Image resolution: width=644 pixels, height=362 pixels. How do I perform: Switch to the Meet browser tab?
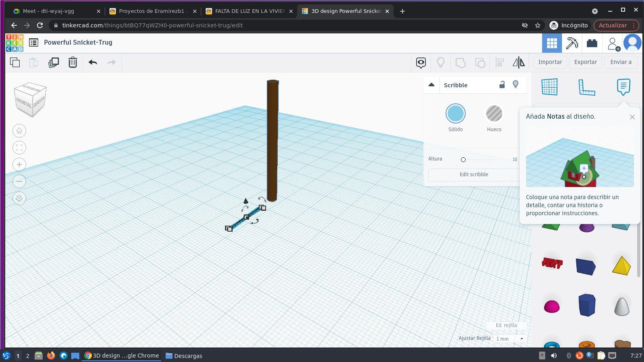[48, 11]
